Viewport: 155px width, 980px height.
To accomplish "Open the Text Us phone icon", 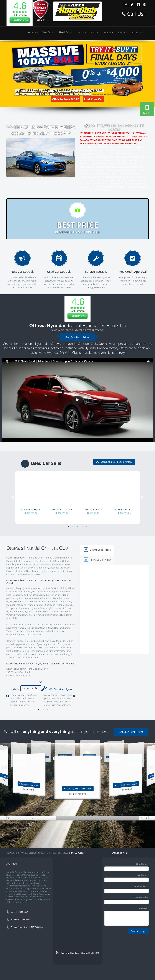I will (147, 108).
